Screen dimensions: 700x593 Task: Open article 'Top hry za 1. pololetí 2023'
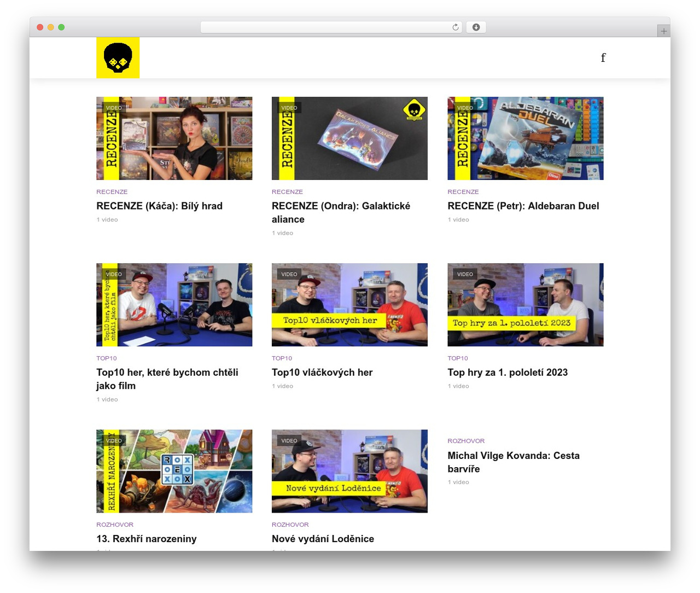pos(507,373)
